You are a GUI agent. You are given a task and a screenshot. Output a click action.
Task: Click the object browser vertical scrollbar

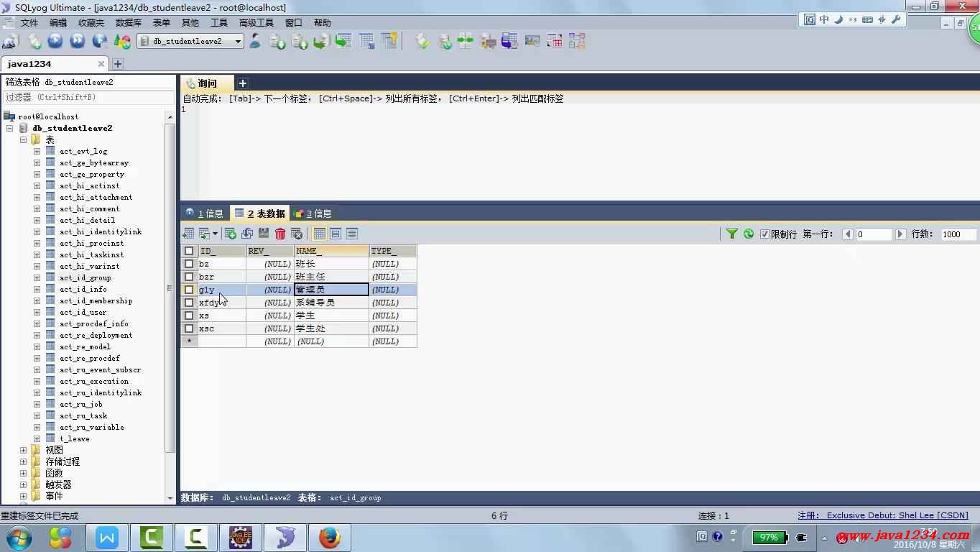point(170,287)
